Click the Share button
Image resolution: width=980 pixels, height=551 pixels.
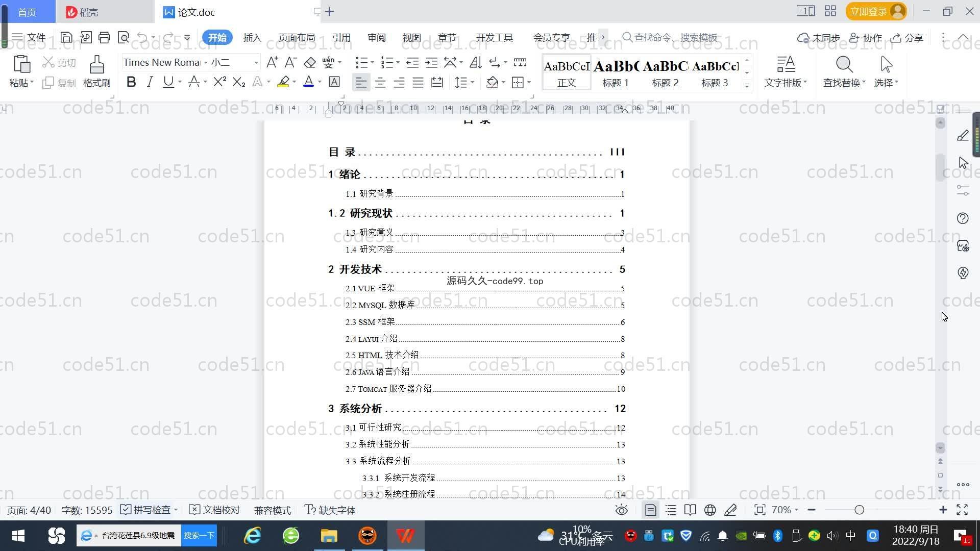(907, 38)
